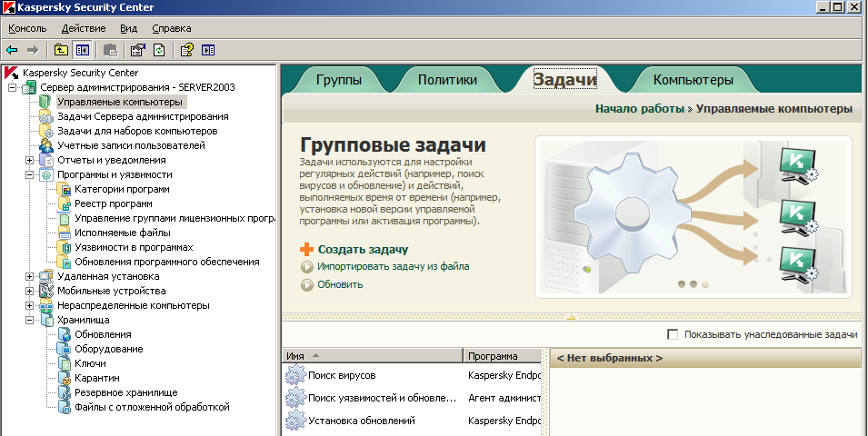Image resolution: width=868 pixels, height=436 pixels.
Task: Select Управляемые компьютеры tree item
Action: tap(120, 102)
